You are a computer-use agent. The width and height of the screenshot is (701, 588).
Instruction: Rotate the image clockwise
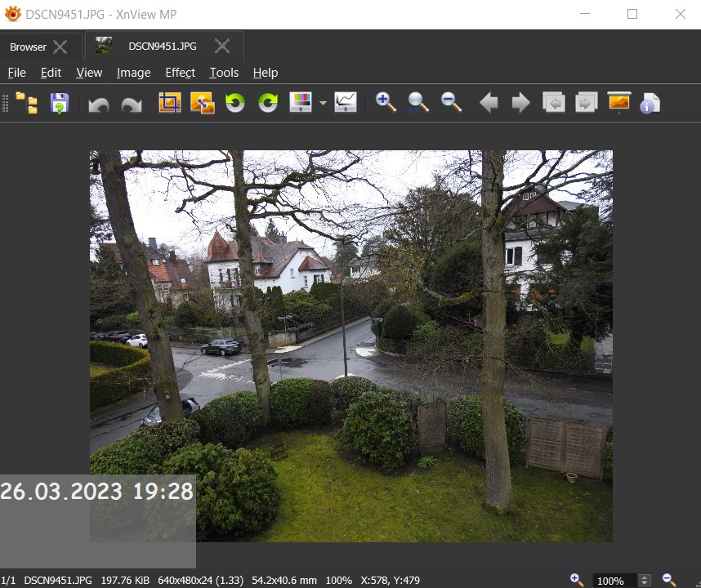click(268, 103)
